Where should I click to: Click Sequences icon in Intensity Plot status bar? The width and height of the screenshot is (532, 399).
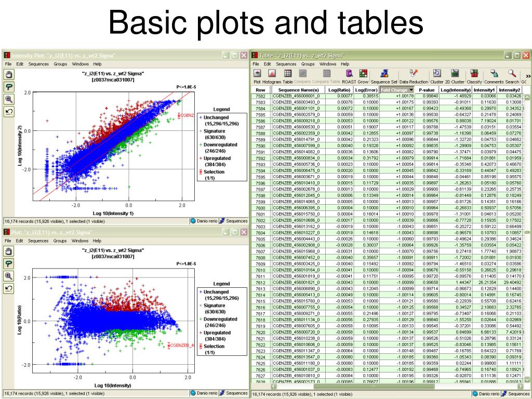click(x=222, y=221)
